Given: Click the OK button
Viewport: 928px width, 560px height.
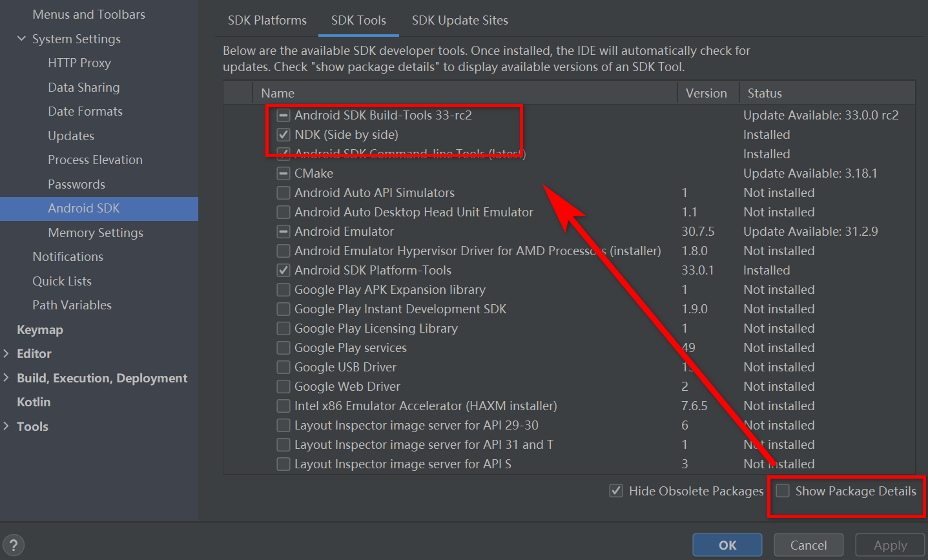Looking at the screenshot, I should pyautogui.click(x=727, y=544).
